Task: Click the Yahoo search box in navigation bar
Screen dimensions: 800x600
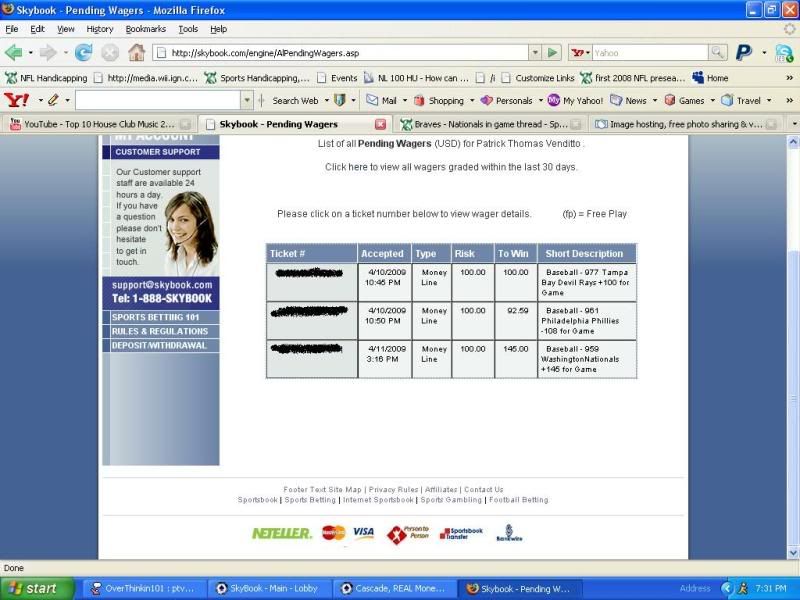Action: click(x=650, y=53)
